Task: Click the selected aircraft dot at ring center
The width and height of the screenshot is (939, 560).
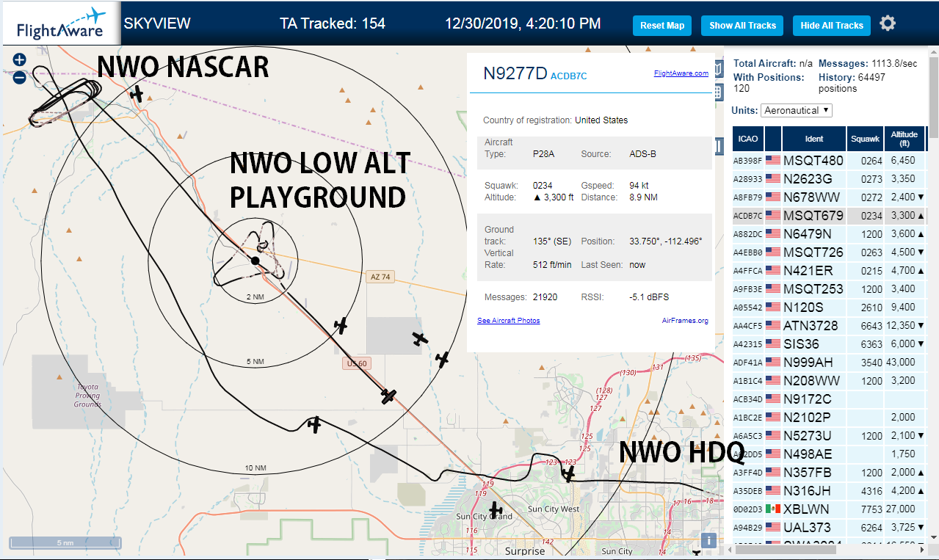Action: 255,261
